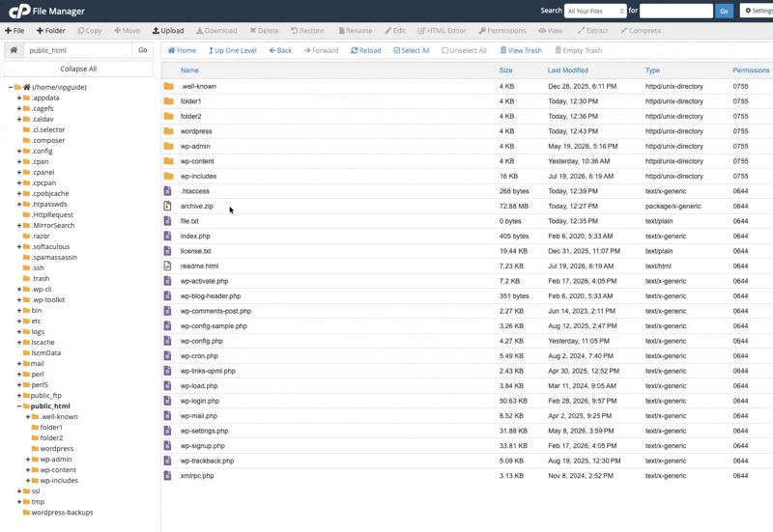Click the public_html path input field
Screen dimensions: 773x532
click(x=77, y=50)
